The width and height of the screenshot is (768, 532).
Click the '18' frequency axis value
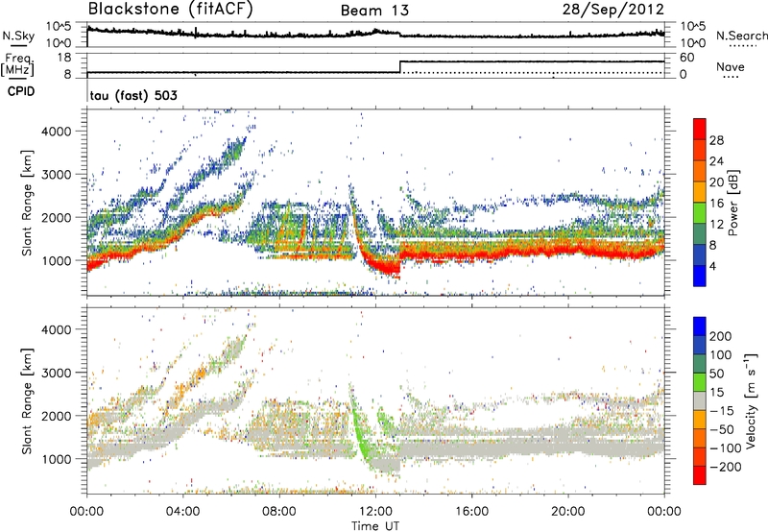point(63,58)
